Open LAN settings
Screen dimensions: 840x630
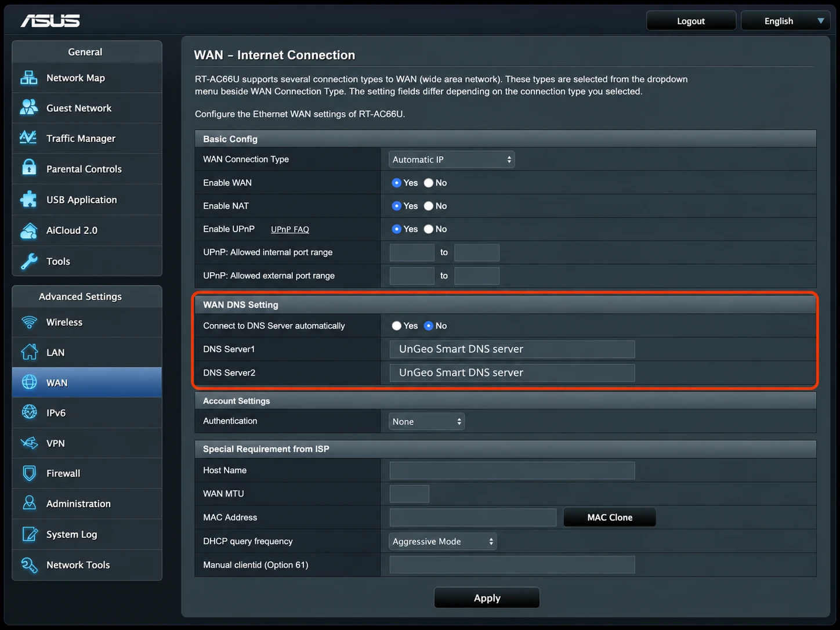87,352
